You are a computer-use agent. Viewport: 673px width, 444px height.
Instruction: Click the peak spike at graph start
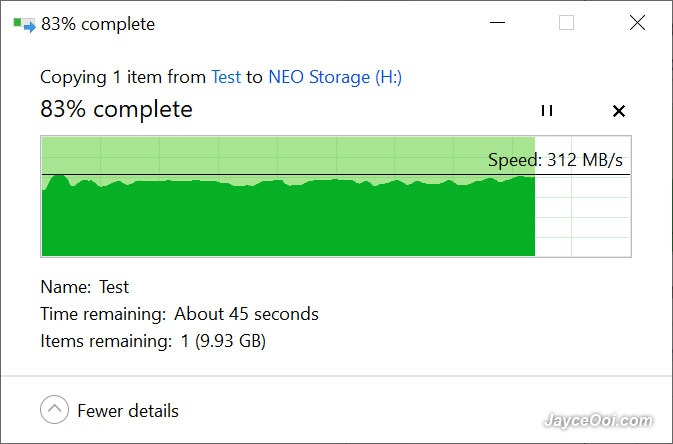tap(58, 180)
